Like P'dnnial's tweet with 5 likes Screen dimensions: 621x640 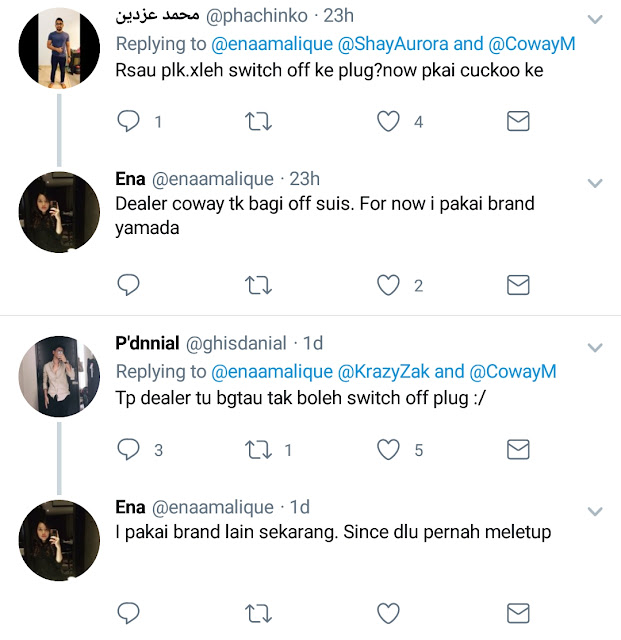388,449
